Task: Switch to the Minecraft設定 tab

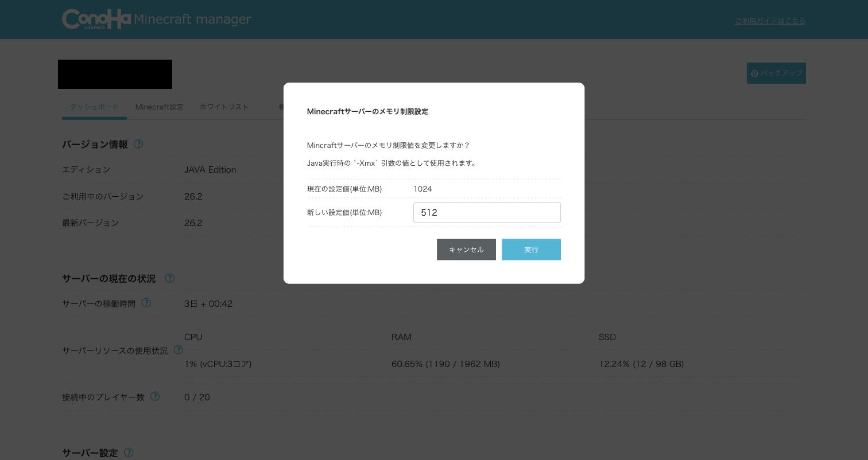Action: tap(159, 107)
